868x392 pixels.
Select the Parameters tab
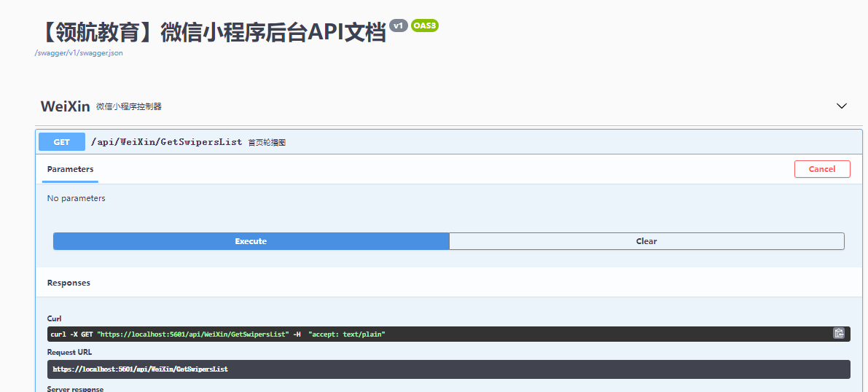point(70,169)
